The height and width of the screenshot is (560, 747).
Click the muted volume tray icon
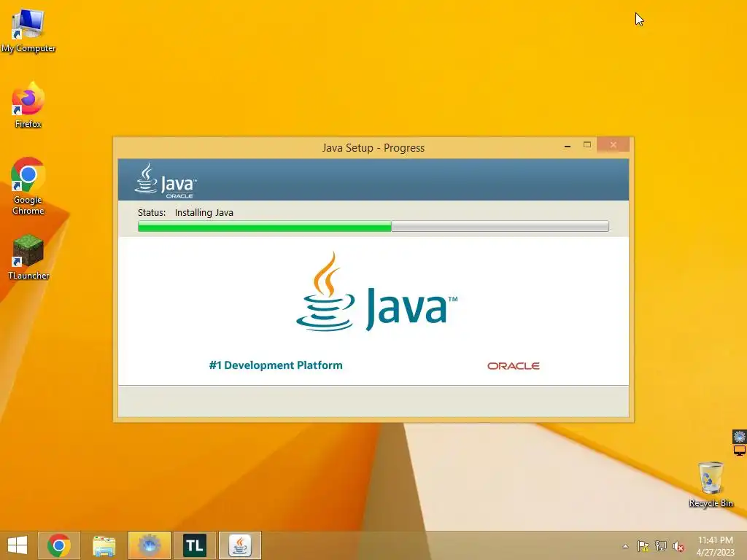point(678,546)
